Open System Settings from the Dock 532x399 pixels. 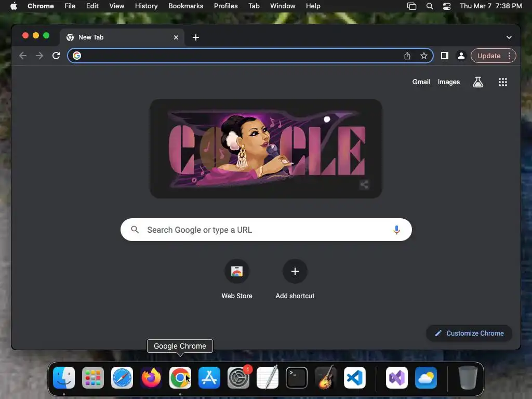coord(238,378)
